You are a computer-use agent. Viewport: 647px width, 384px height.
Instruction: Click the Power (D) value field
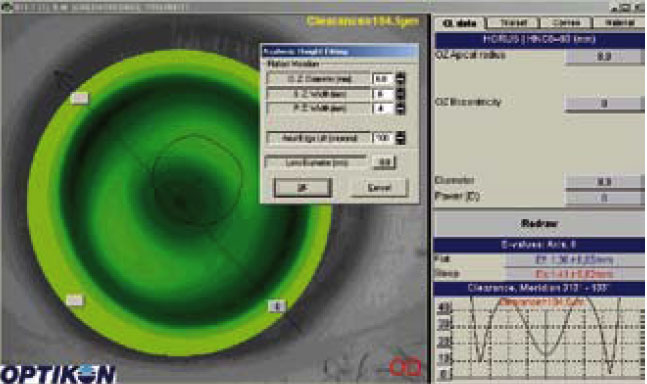(x=604, y=198)
